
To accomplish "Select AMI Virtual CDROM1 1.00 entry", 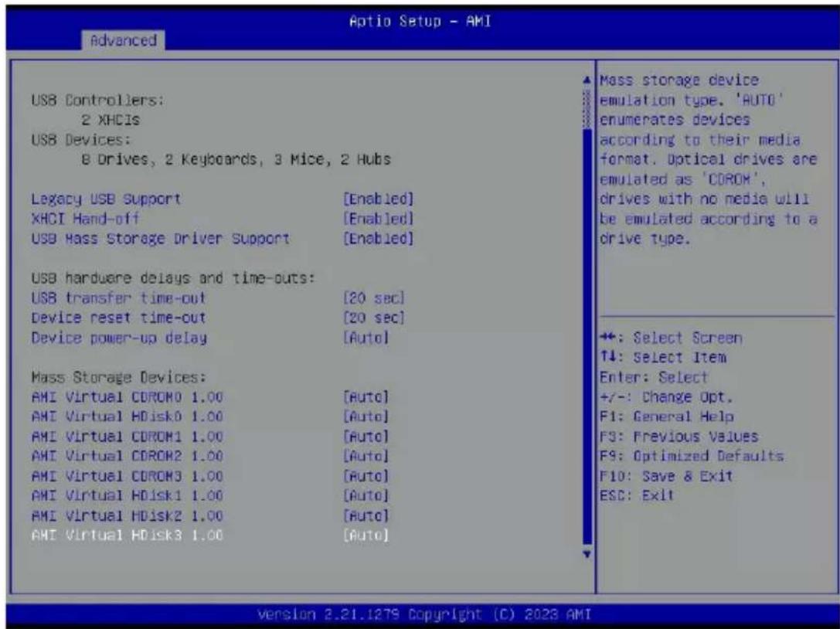I will pyautogui.click(x=127, y=437).
